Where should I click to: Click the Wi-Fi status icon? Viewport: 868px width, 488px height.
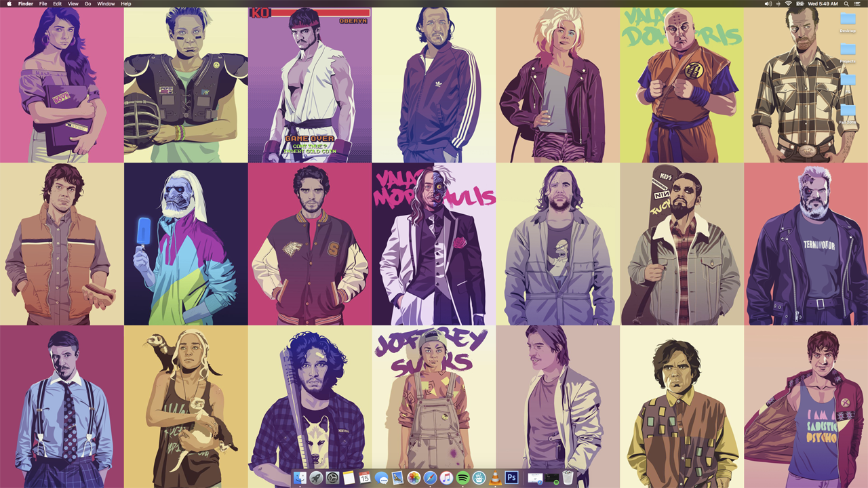(x=788, y=3)
